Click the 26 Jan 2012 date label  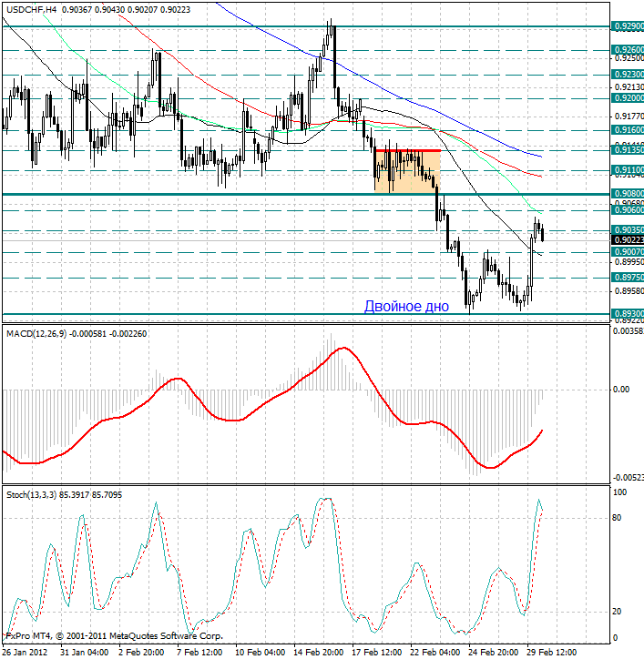(x=26, y=653)
